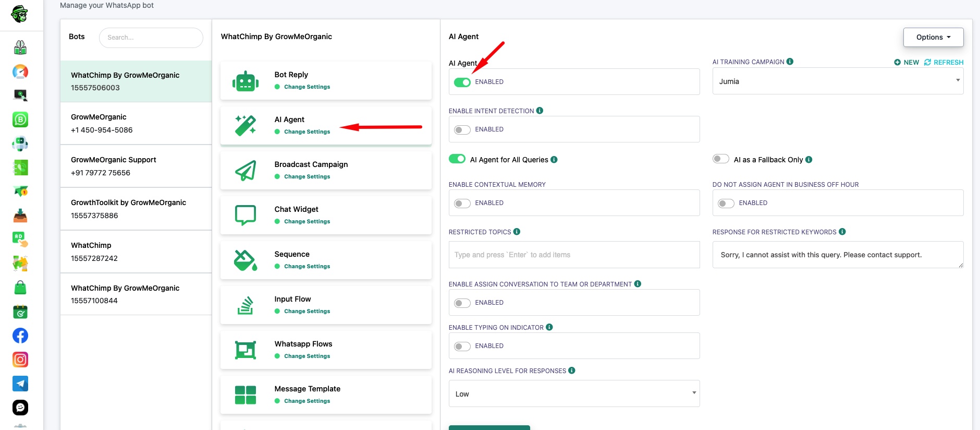This screenshot has width=980, height=430.
Task: Open the Instagram sidebar icon
Action: pyautogui.click(x=20, y=360)
